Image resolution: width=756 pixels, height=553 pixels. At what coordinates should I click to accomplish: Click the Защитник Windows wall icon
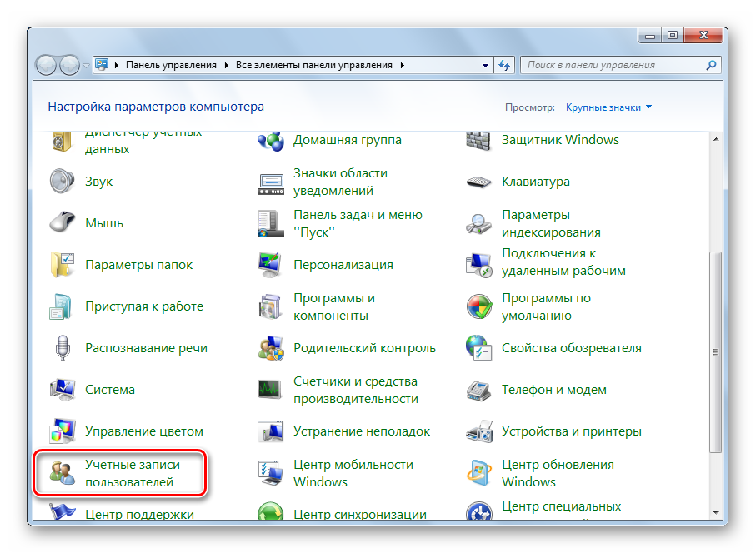tap(480, 140)
